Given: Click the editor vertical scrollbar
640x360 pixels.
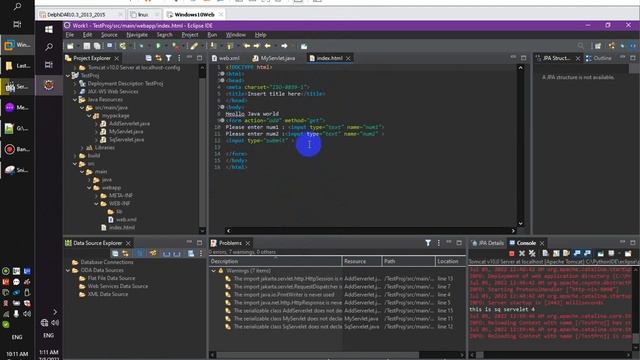Looking at the screenshot, I should 520,145.
